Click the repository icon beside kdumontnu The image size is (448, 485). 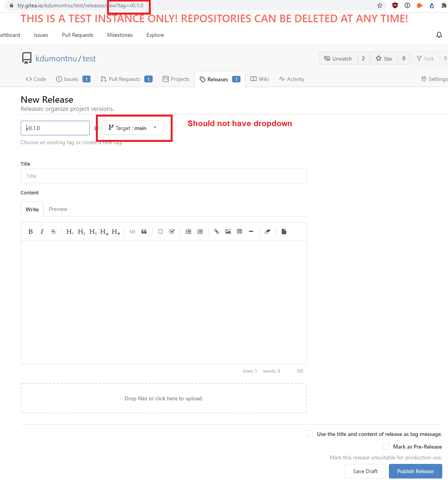pos(27,58)
